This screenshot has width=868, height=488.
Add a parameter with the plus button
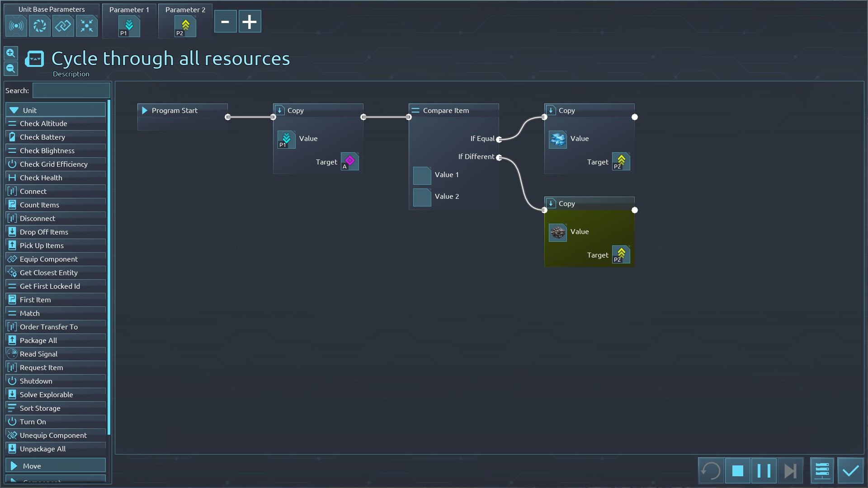tap(250, 22)
